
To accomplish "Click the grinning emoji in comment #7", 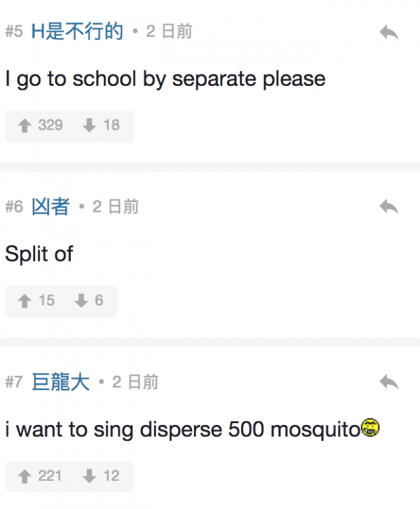I will pos(370,428).
